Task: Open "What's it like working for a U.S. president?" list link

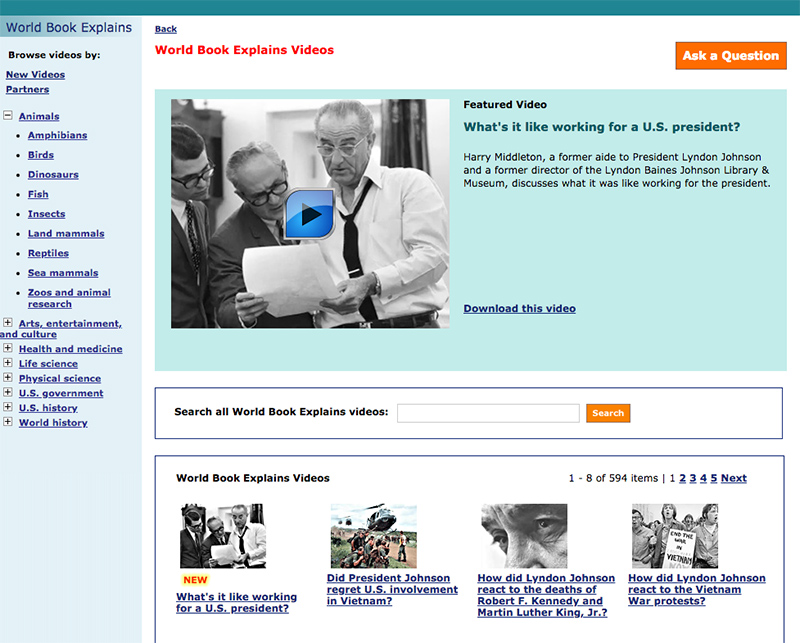Action: pyautogui.click(x=237, y=603)
